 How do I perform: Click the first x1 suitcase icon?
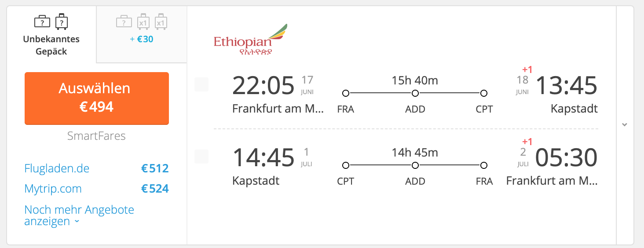pos(143,22)
